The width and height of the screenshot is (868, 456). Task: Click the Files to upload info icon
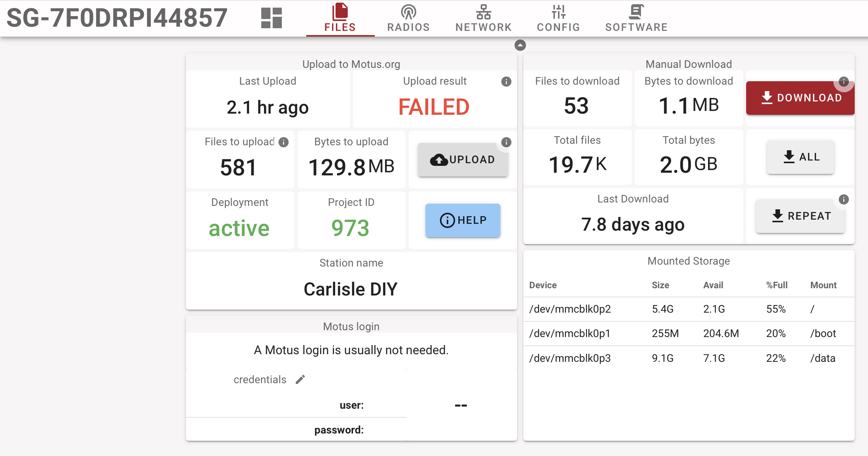284,142
